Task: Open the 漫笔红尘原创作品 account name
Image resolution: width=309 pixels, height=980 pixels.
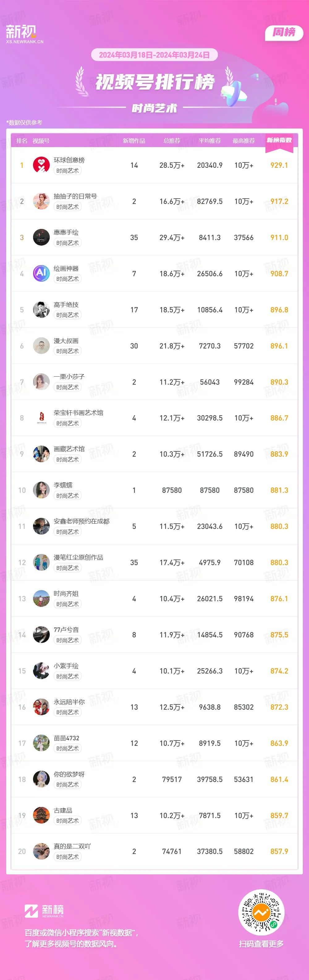Action: [x=78, y=557]
